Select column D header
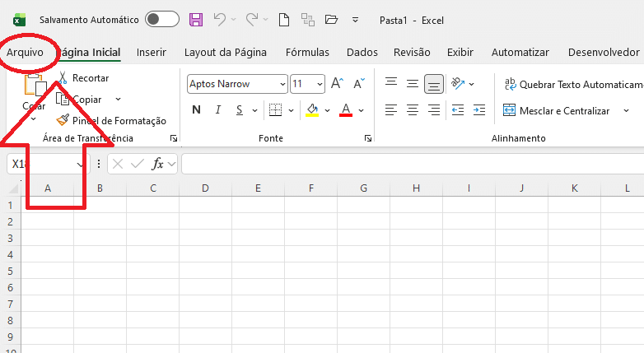The image size is (644, 353). [x=205, y=188]
